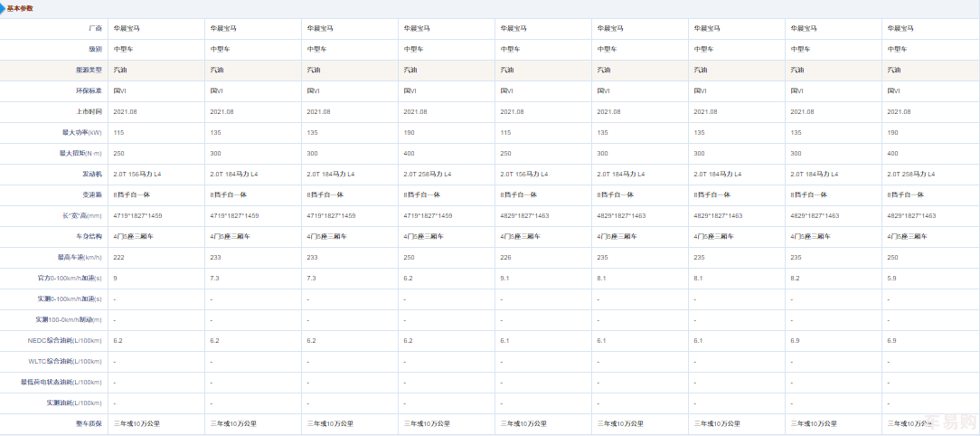Click the 车身结构 row label
980x436 pixels.
pyautogui.click(x=90, y=236)
